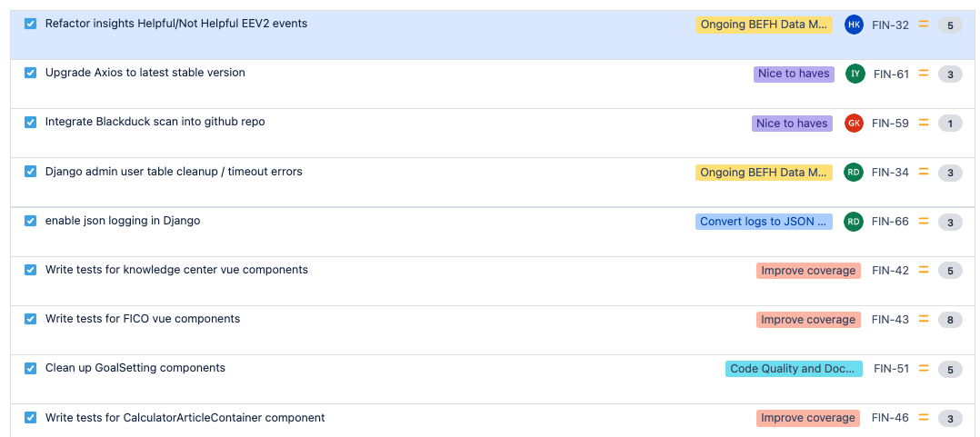The image size is (980, 437).
Task: Open the Ongoing BEFH Data epic label on FIN-34
Action: (x=764, y=173)
